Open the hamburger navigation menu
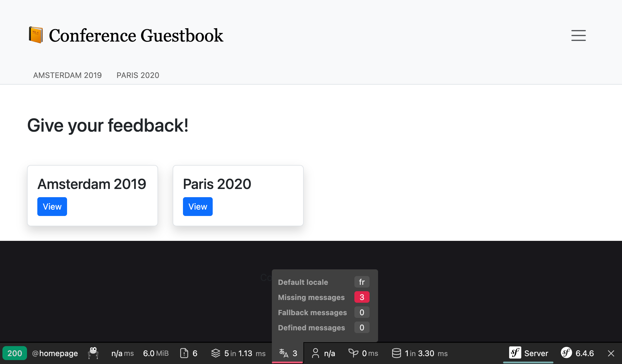Image resolution: width=622 pixels, height=364 pixels. [578, 35]
